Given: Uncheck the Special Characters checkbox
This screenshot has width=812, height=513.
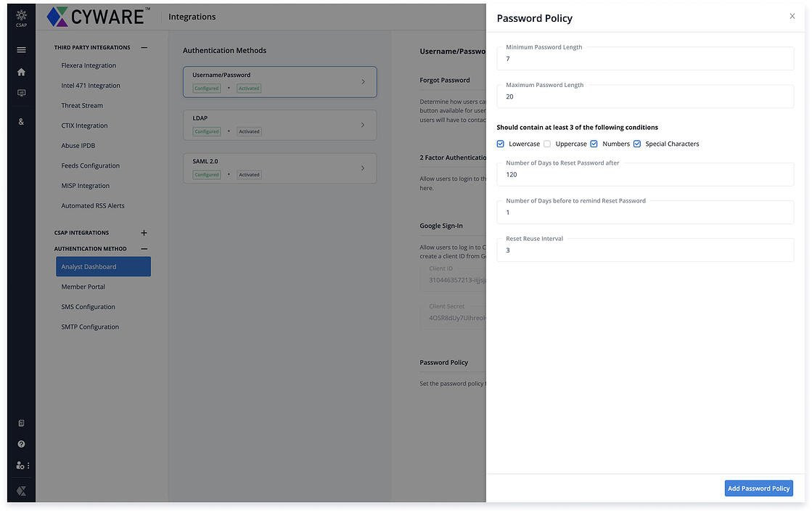Looking at the screenshot, I should [637, 144].
